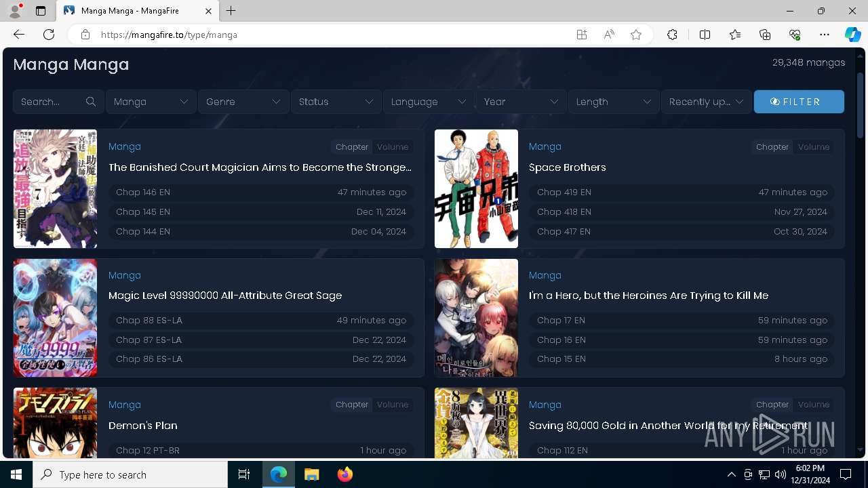The height and width of the screenshot is (488, 868).
Task: Click Space Brothers cover thumbnail
Action: (x=476, y=189)
